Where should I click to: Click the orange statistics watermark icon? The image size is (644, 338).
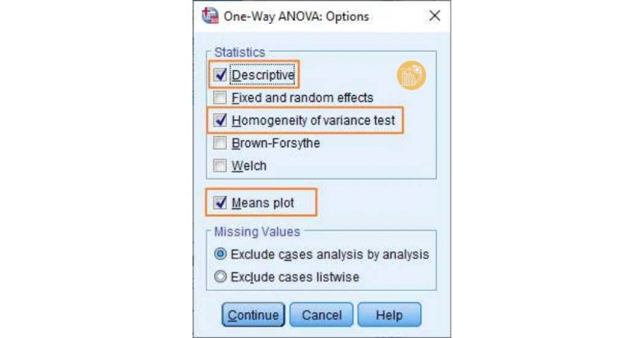coord(411,76)
